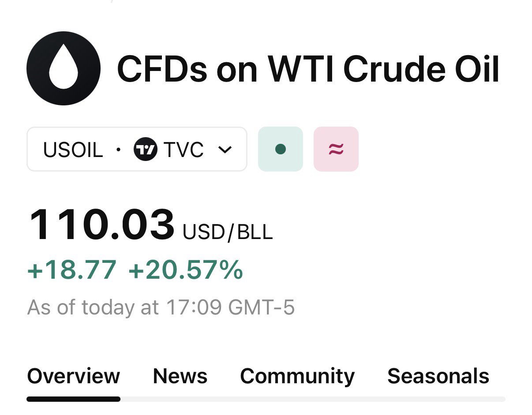Click the green market status dot

pos(281,149)
